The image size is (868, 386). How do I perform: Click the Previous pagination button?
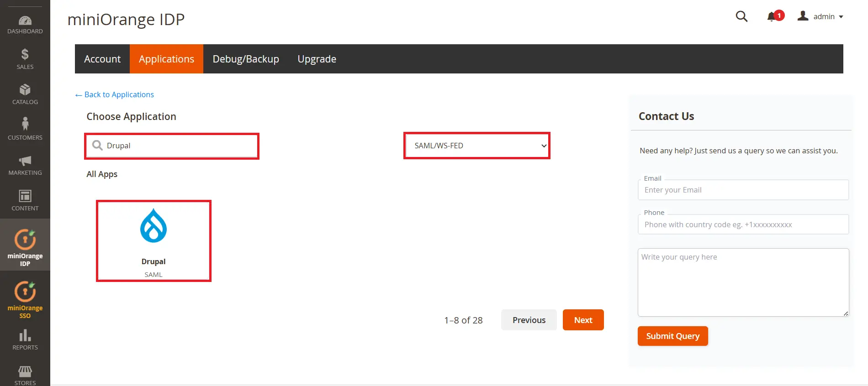(529, 320)
